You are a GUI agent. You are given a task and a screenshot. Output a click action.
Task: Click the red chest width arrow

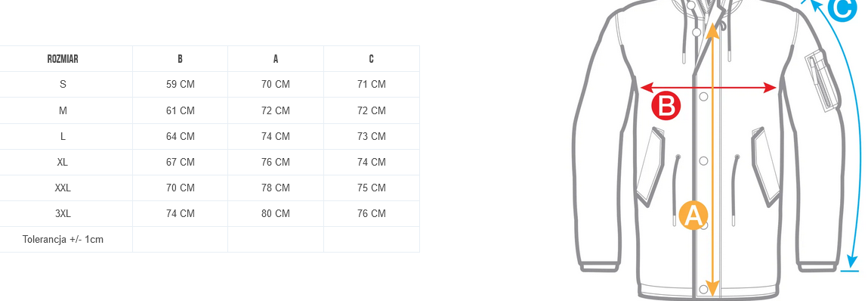[708, 88]
